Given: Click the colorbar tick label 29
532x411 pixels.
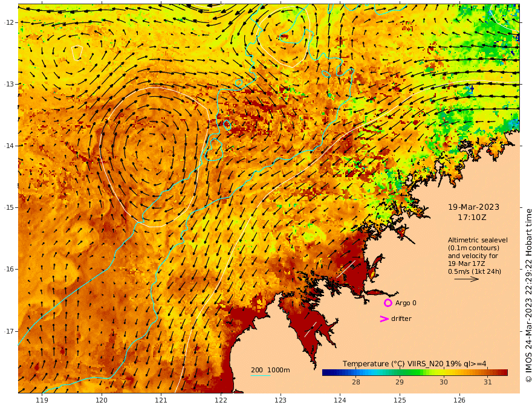Looking at the screenshot, I should tap(400, 382).
